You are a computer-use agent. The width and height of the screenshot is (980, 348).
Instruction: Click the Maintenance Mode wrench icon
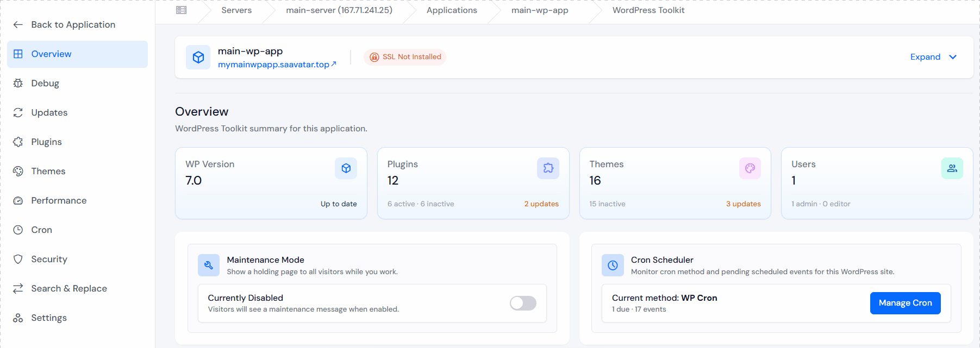point(209,265)
